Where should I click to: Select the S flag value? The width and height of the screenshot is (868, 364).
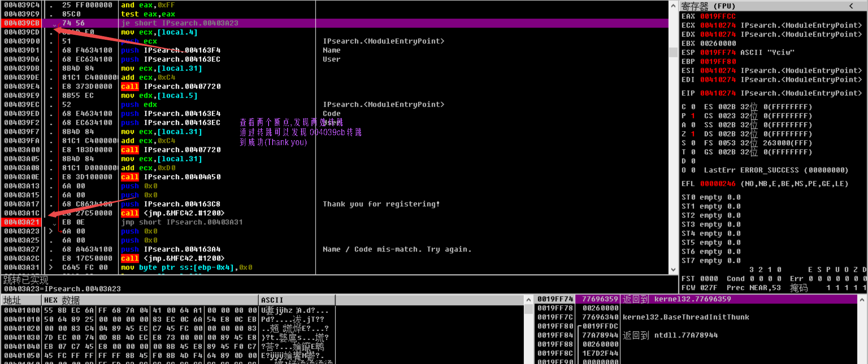point(693,143)
